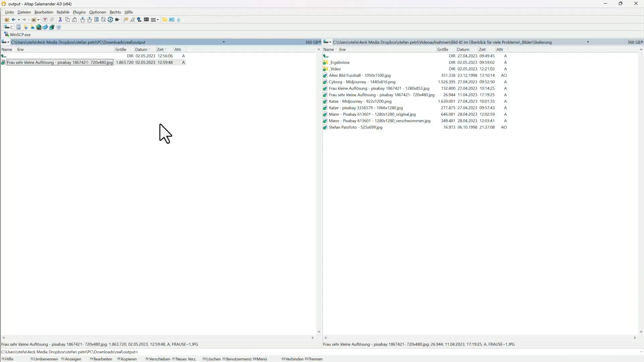Click the F8 Löschen button
The height and width of the screenshot is (362, 644).
[212, 359]
